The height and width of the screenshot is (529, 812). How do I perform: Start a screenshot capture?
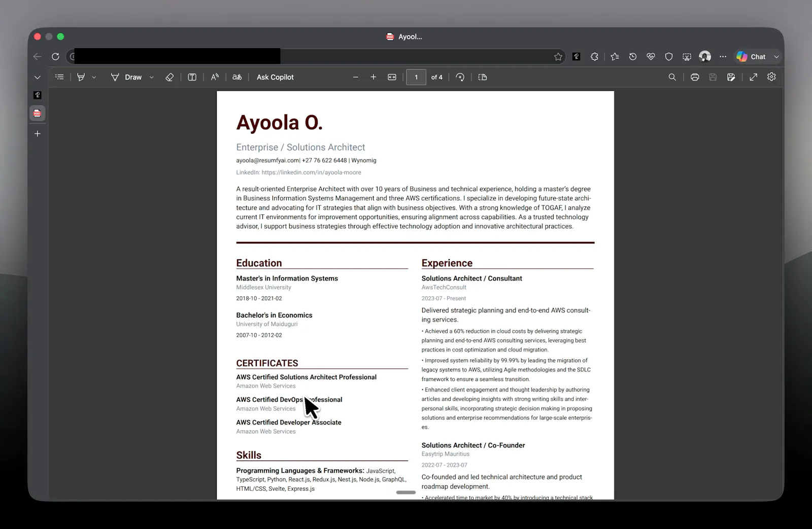click(687, 57)
